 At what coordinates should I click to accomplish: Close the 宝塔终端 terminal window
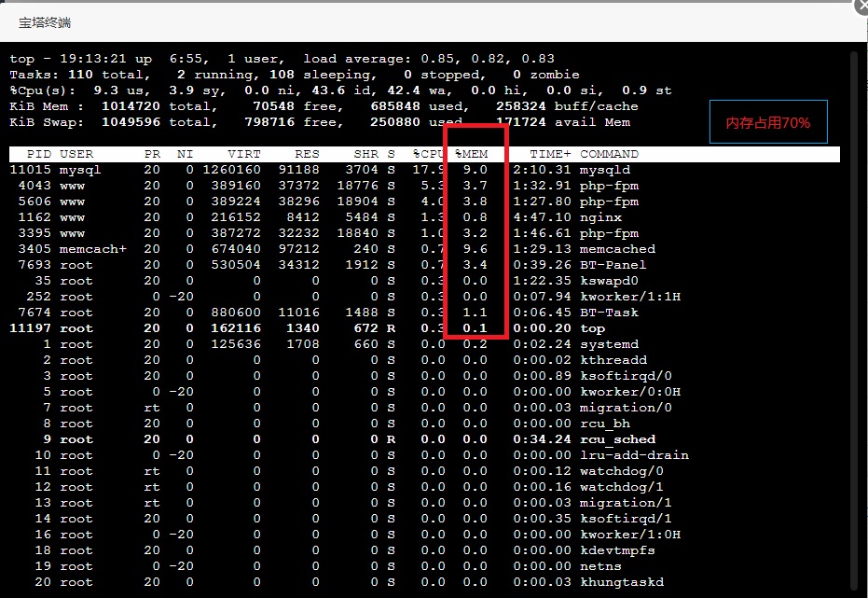click(861, 7)
